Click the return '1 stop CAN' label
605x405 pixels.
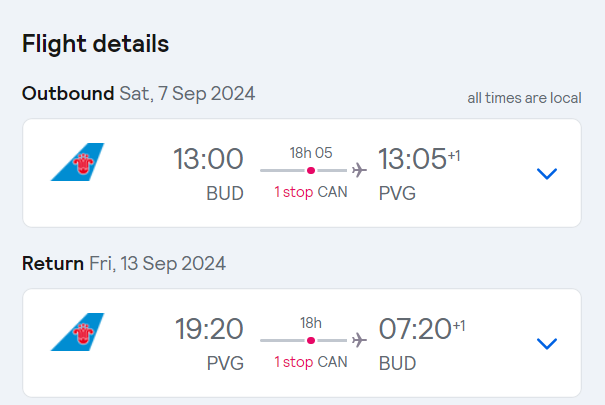pos(311,362)
